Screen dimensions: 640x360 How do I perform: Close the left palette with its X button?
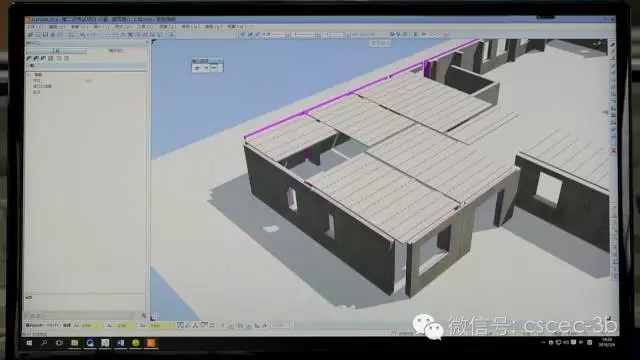pyautogui.click(x=147, y=42)
